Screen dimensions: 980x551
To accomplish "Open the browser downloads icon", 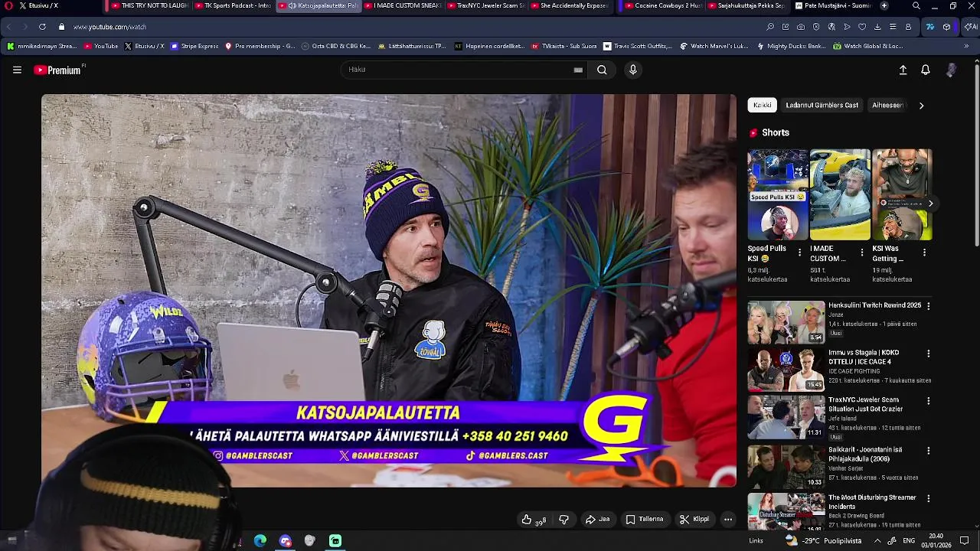I will pos(877,27).
